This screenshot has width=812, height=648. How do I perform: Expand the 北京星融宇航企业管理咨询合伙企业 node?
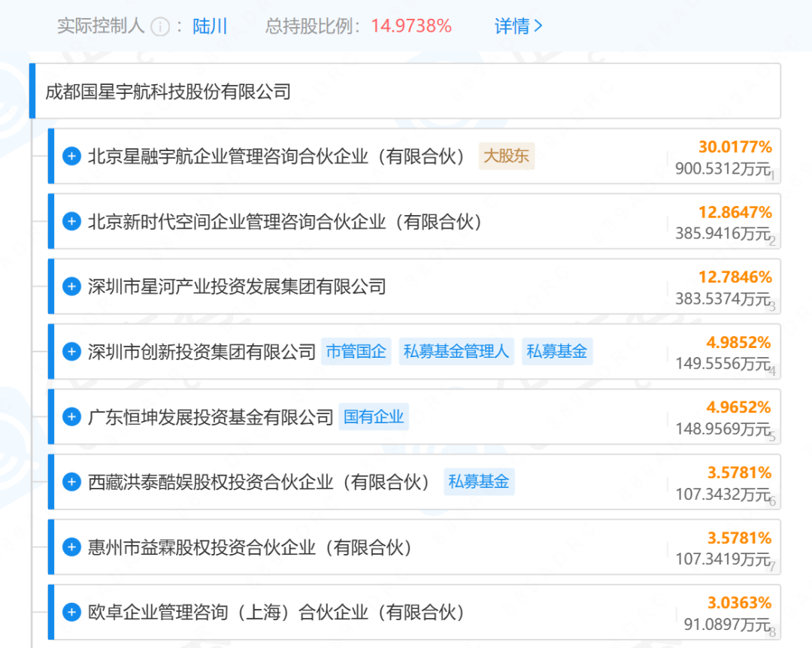tap(71, 156)
